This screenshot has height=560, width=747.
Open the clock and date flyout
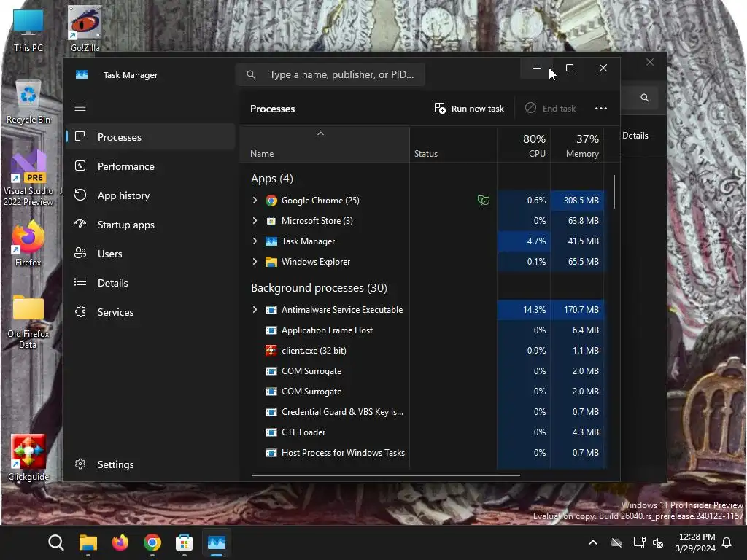(x=695, y=542)
